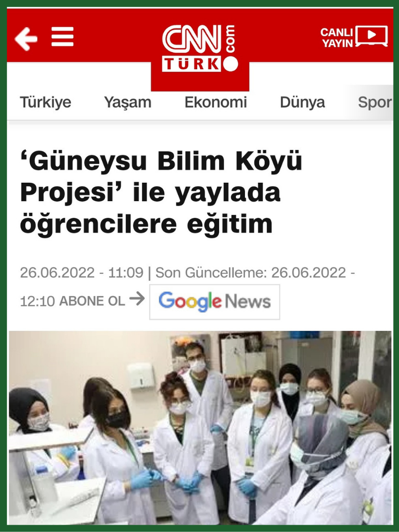This screenshot has height=532, width=399.
Task: Go to the Ekonomi section
Action: click(x=216, y=102)
